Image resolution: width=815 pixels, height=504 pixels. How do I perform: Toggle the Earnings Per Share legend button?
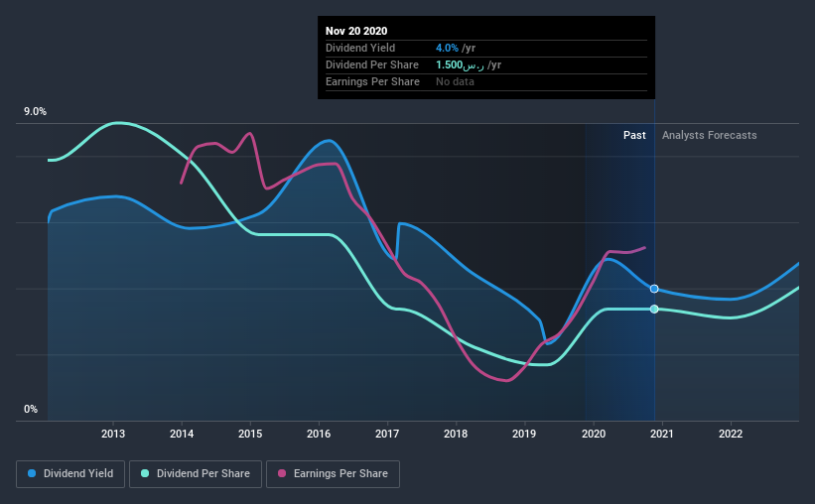pyautogui.click(x=333, y=474)
